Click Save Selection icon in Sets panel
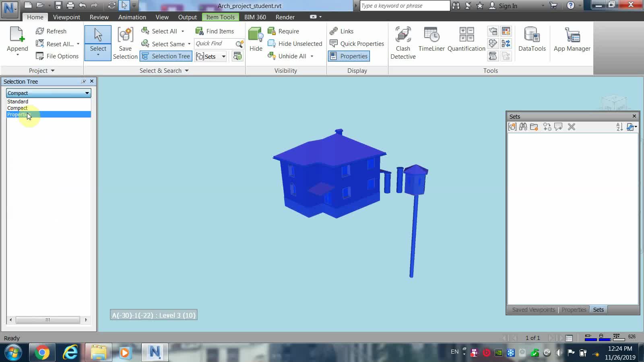Image resolution: width=644 pixels, height=362 pixels. coord(512,127)
